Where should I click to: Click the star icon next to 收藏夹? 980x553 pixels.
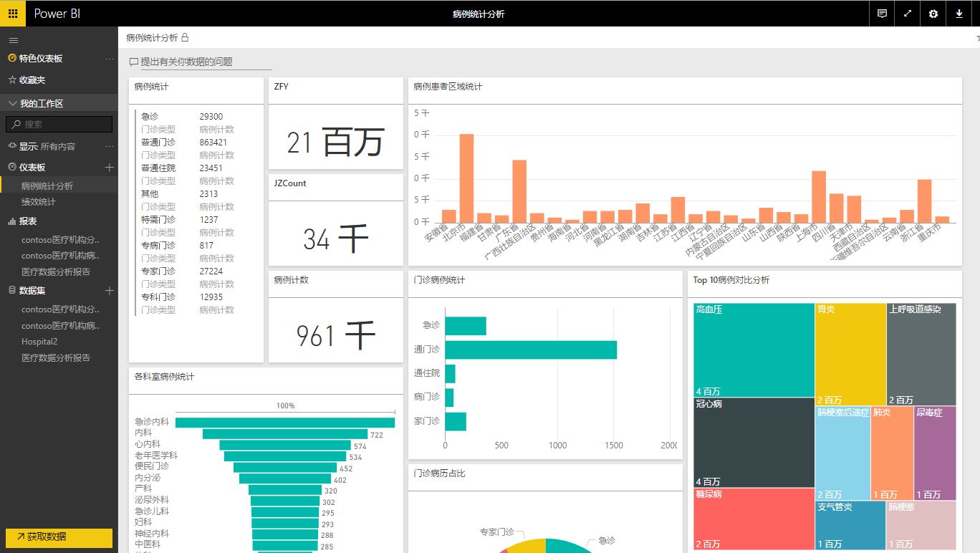[x=12, y=80]
